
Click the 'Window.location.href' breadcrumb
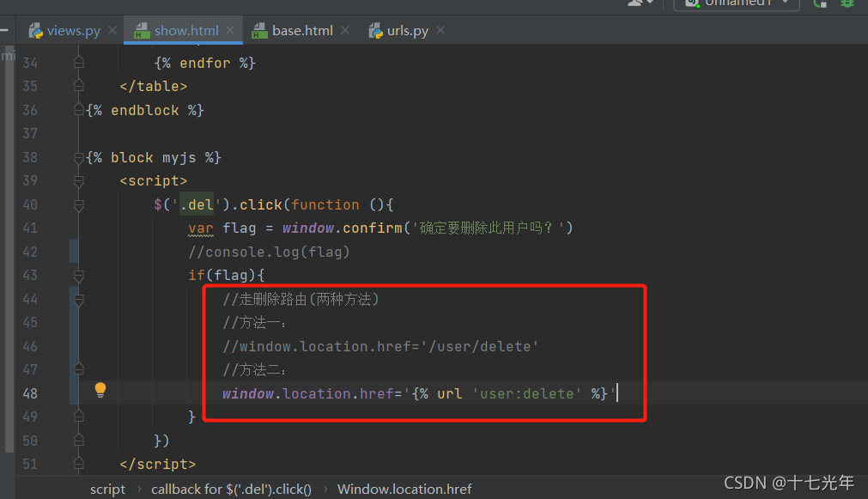pyautogui.click(x=404, y=490)
